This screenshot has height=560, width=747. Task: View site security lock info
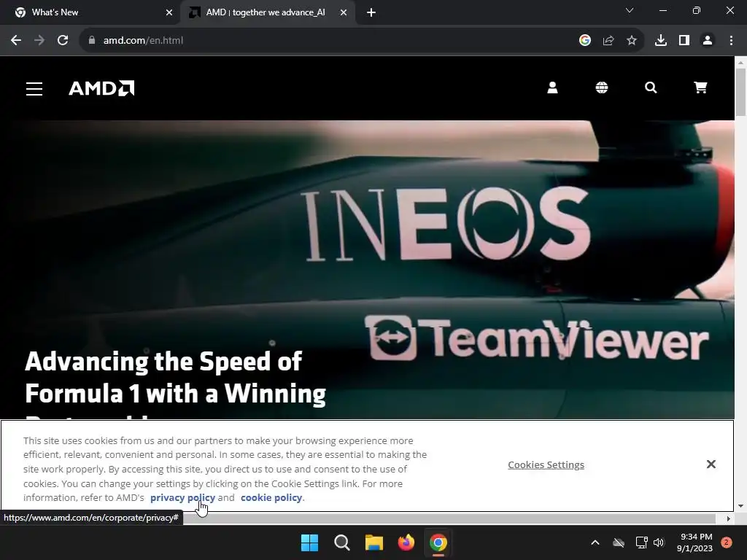(x=92, y=41)
